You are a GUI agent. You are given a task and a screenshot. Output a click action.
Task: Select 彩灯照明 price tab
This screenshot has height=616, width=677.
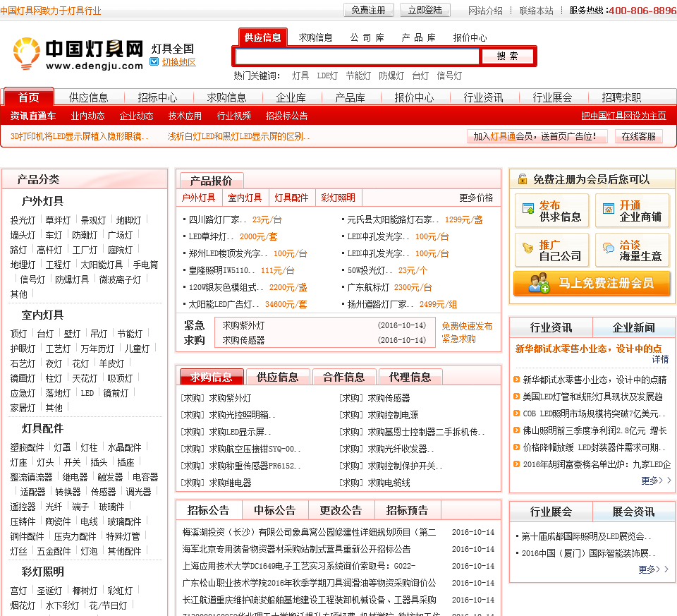tap(338, 198)
